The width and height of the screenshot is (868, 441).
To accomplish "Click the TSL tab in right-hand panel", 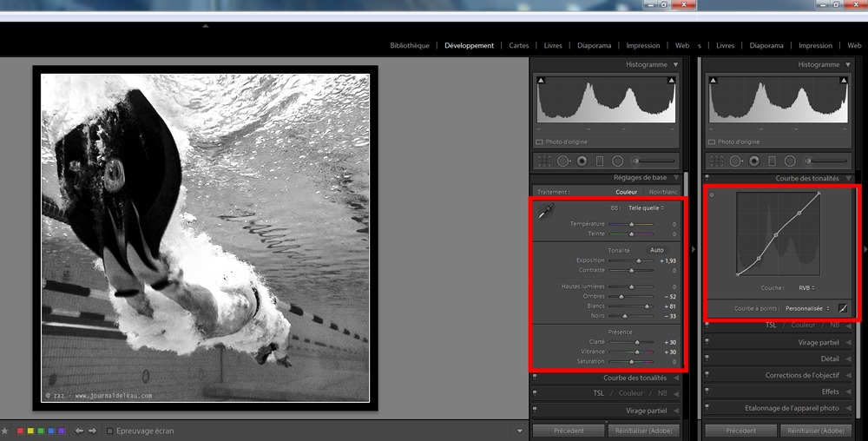I will click(x=771, y=326).
